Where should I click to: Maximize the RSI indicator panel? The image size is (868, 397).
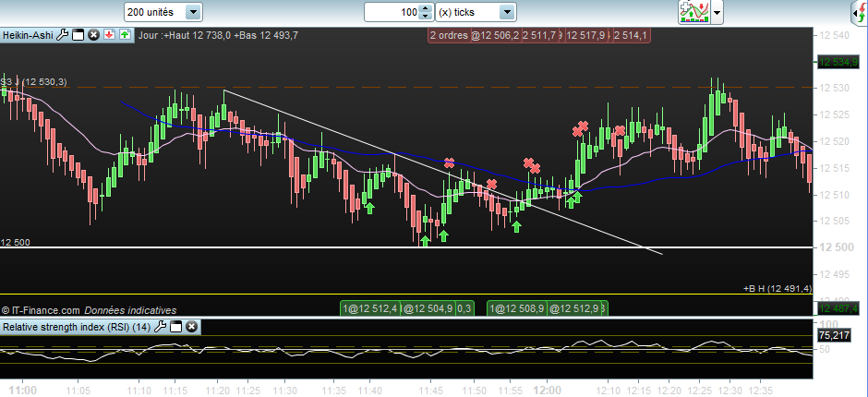pyautogui.click(x=175, y=327)
